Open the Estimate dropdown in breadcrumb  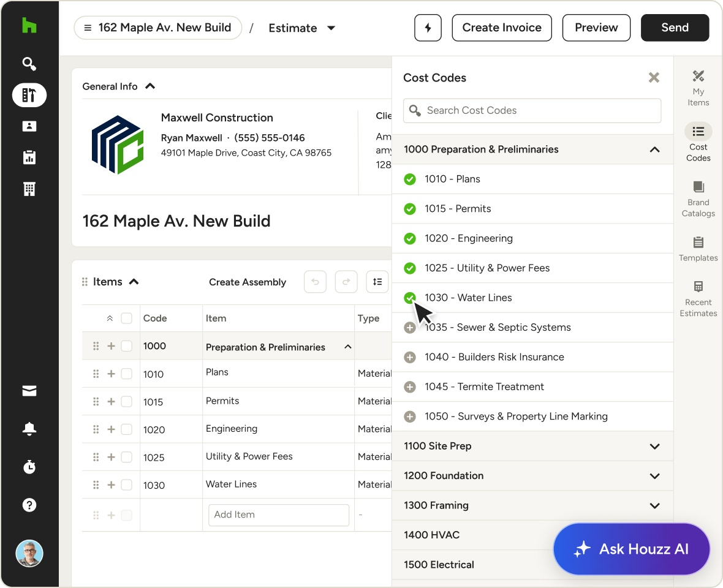pyautogui.click(x=302, y=28)
